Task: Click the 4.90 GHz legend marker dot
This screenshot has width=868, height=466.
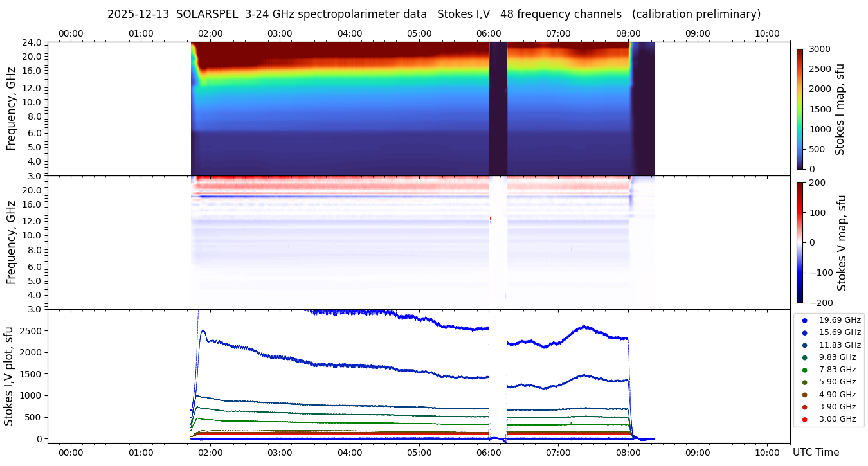Action: [x=804, y=395]
